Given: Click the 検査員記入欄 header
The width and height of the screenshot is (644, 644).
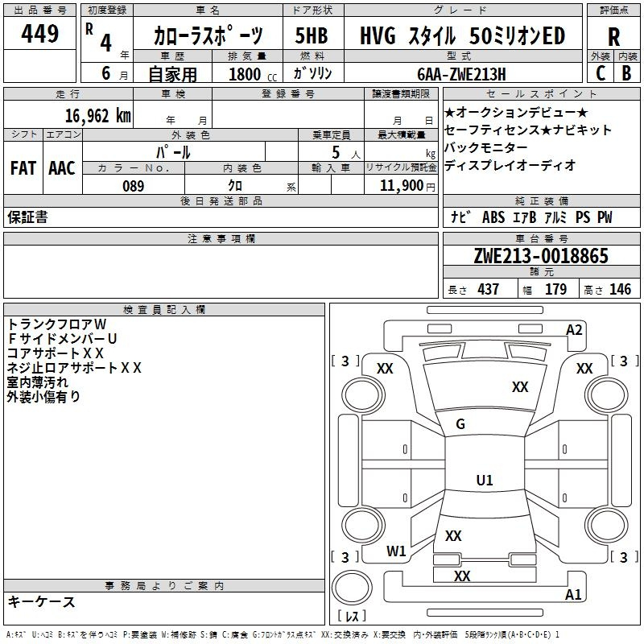Looking at the screenshot, I should pyautogui.click(x=164, y=310).
